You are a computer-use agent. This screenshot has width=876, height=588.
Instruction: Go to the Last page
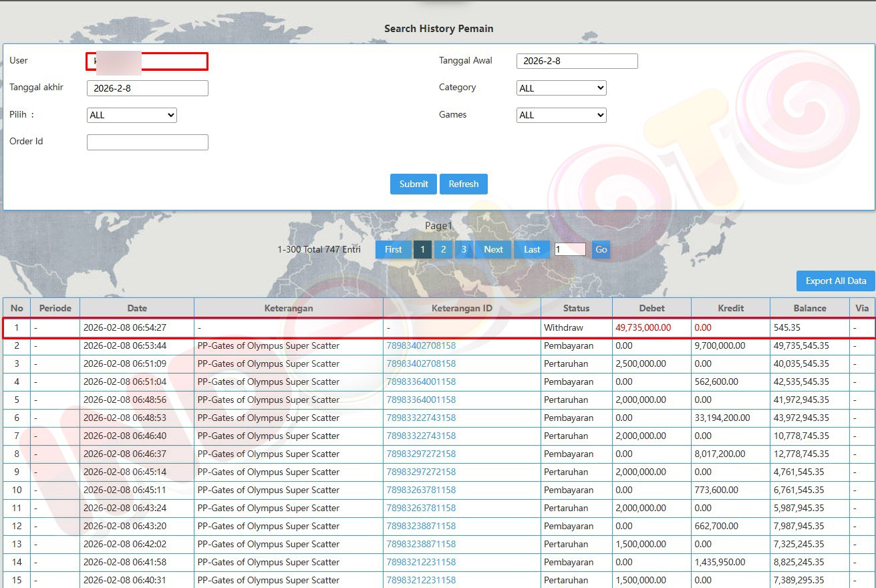pos(532,250)
